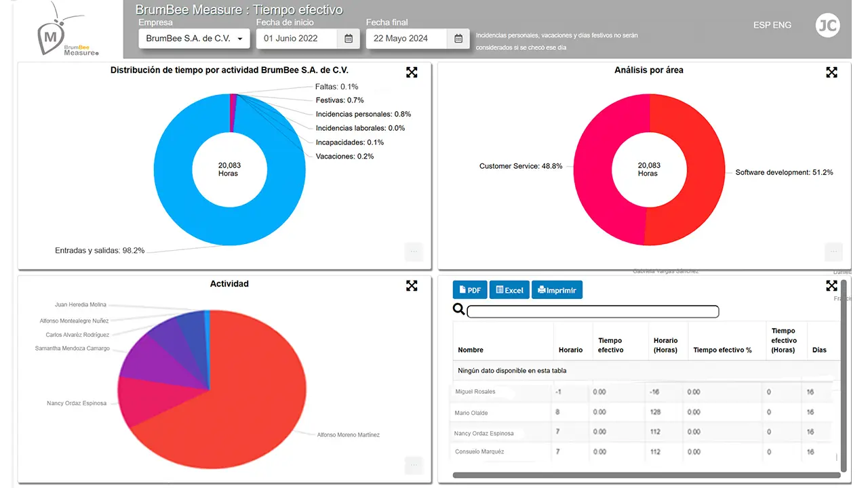Sort by Horario (Horas) column header
Image resolution: width=868 pixels, height=488 pixels.
pos(668,341)
